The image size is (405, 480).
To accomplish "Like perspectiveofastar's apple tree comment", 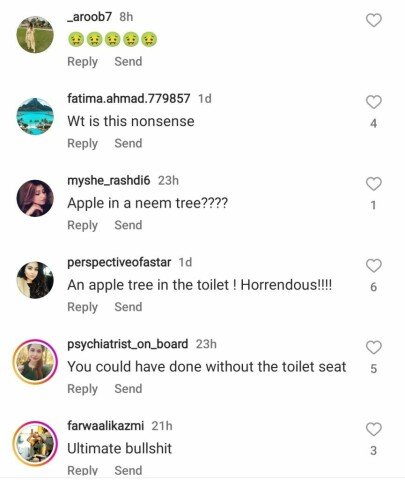I will click(x=374, y=266).
